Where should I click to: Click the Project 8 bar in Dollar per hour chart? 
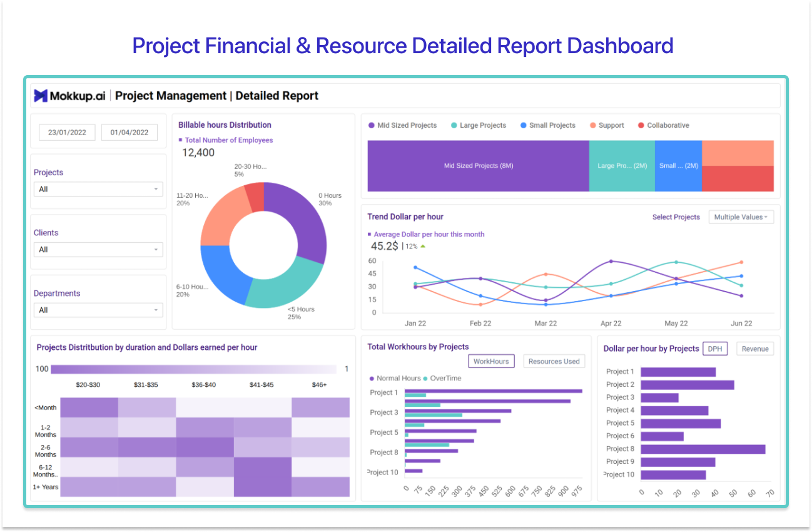point(703,449)
